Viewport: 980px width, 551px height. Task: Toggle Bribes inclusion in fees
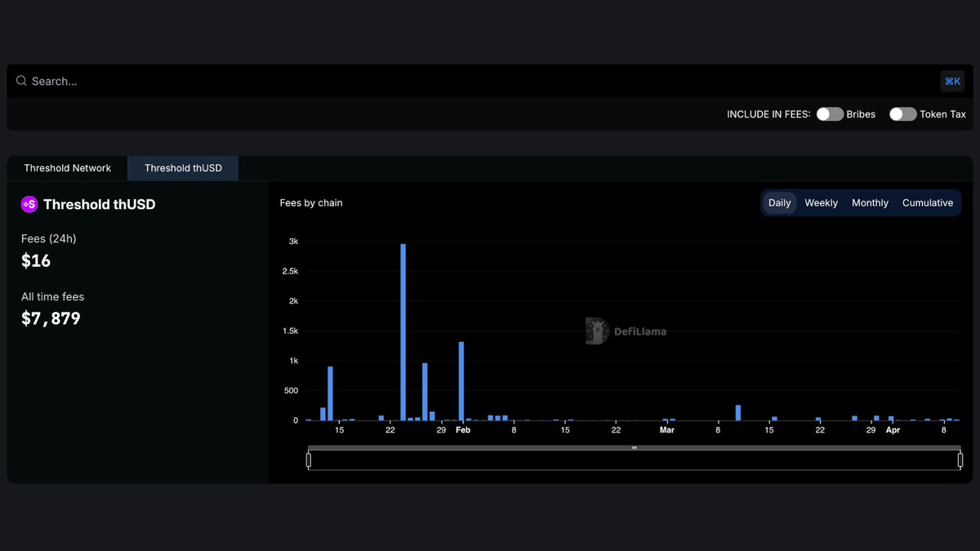click(x=830, y=114)
